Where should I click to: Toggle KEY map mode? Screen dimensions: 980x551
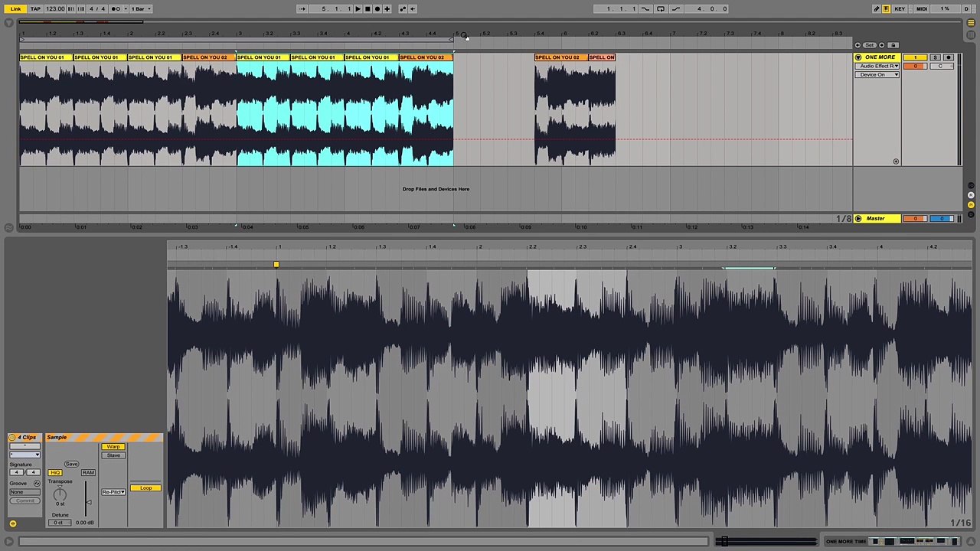coord(900,8)
